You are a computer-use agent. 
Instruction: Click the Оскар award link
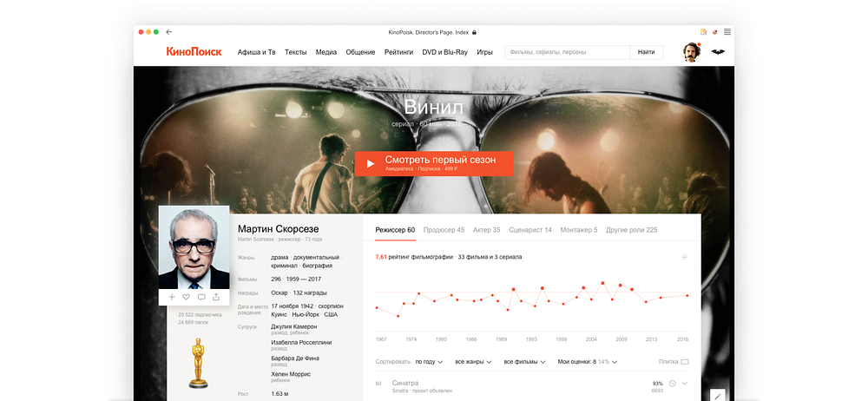(x=279, y=293)
